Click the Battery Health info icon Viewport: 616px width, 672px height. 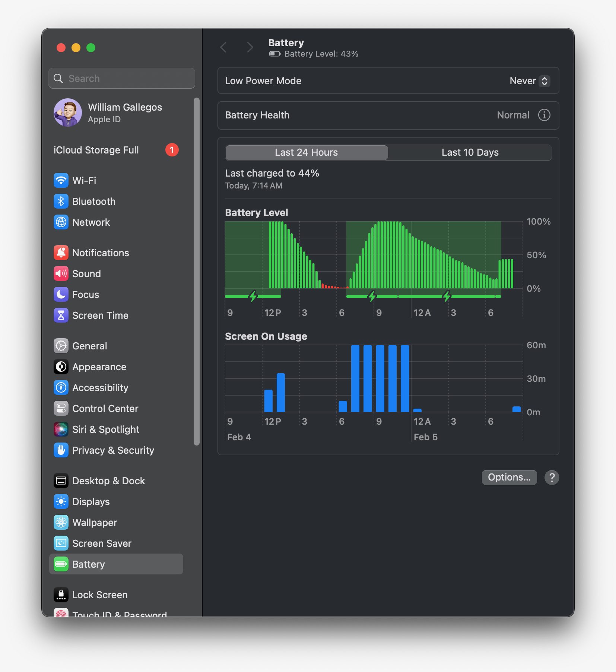544,115
